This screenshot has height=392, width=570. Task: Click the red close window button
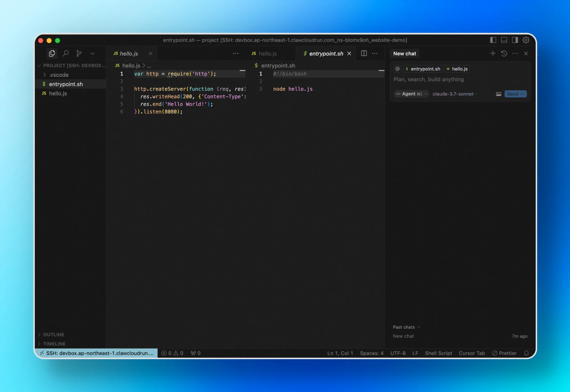tap(41, 40)
